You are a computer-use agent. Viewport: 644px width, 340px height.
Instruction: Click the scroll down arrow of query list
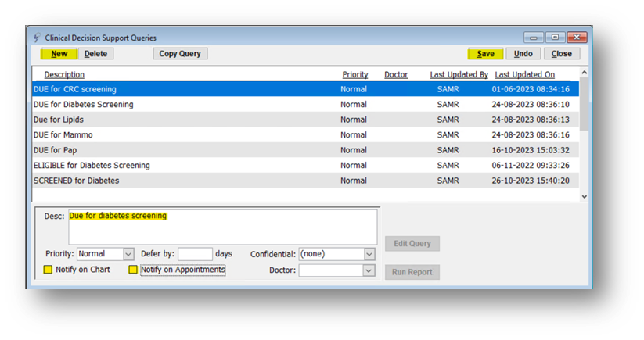[x=584, y=196]
